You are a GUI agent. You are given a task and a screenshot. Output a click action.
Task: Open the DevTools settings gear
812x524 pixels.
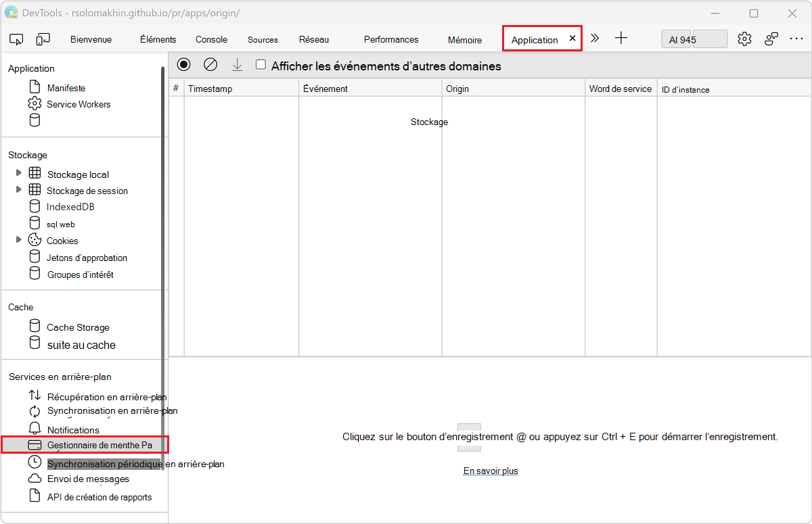pyautogui.click(x=744, y=39)
